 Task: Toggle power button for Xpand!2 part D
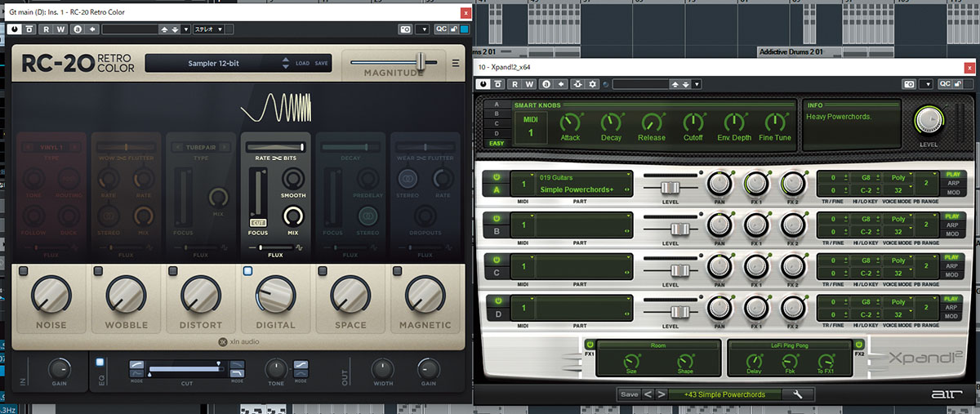click(x=496, y=301)
